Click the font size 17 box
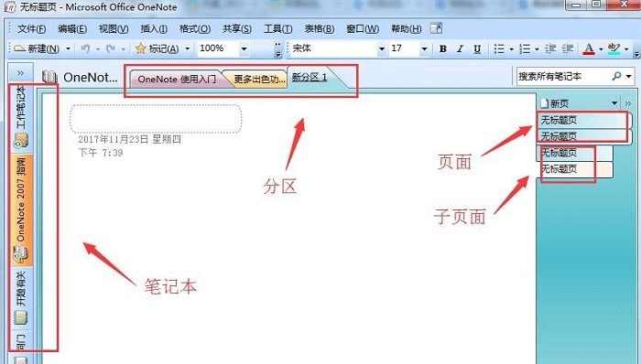 coord(404,48)
